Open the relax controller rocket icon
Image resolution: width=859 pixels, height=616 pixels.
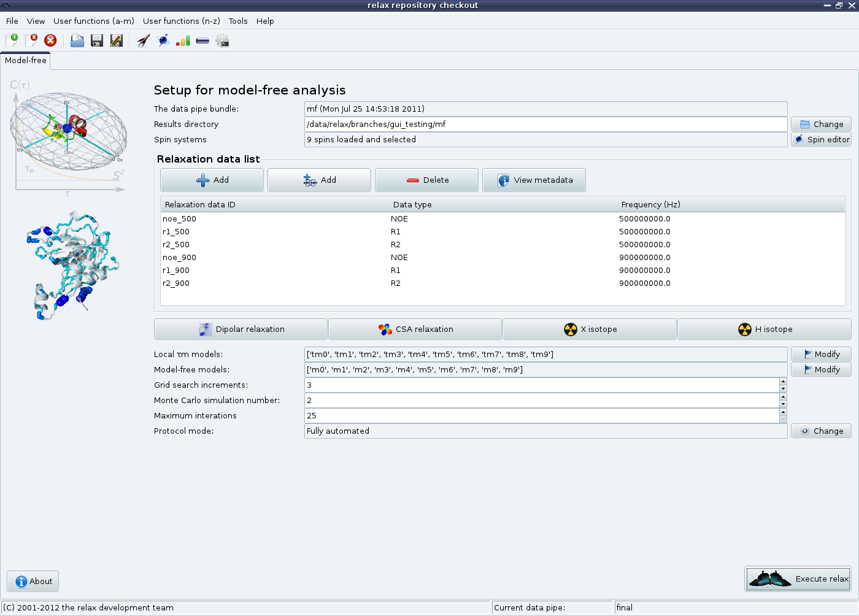pyautogui.click(x=144, y=40)
